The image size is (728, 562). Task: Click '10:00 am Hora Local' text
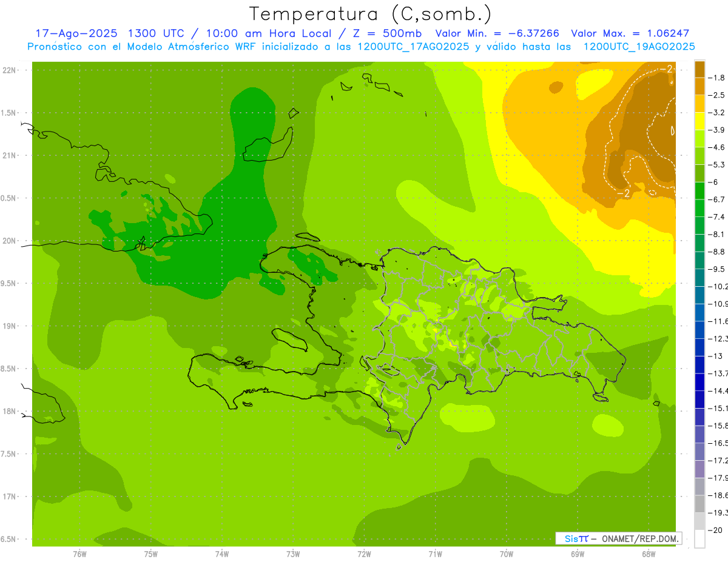pyautogui.click(x=268, y=33)
